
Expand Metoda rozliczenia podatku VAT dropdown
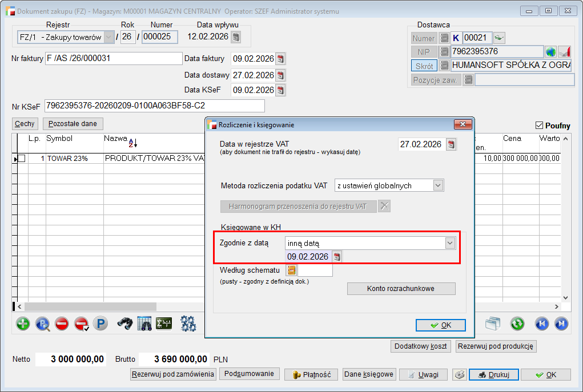tap(438, 185)
